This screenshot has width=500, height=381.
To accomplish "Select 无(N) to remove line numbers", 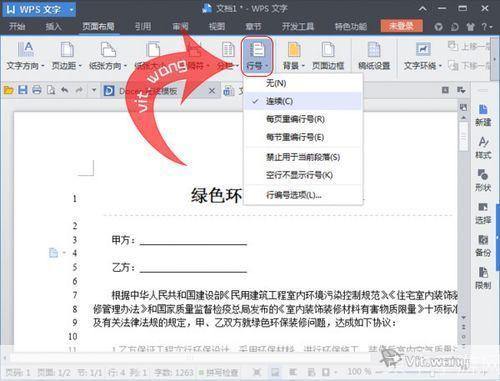I will click(303, 83).
